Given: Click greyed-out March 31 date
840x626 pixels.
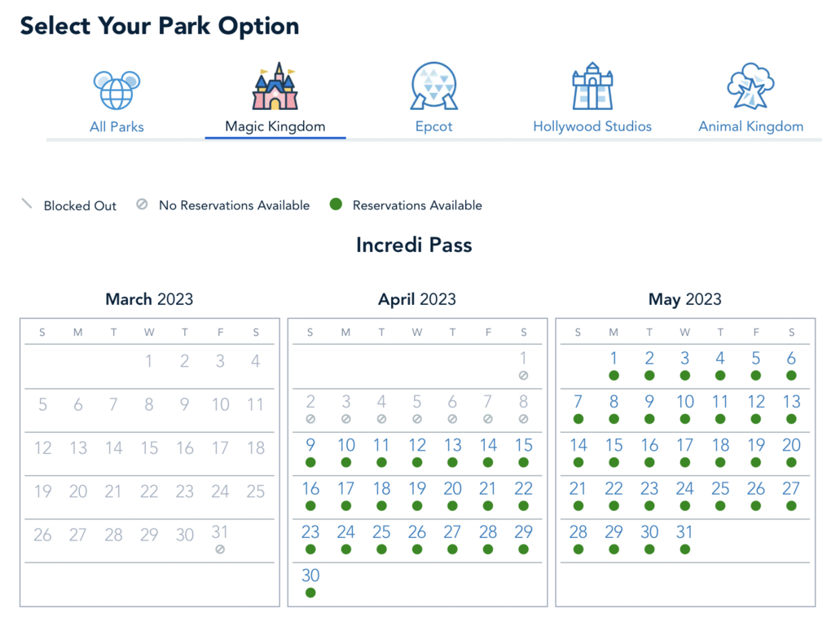Looking at the screenshot, I should (220, 532).
